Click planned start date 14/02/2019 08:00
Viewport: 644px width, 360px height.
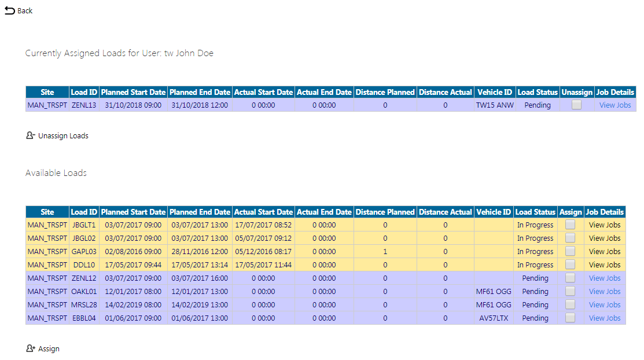point(133,305)
